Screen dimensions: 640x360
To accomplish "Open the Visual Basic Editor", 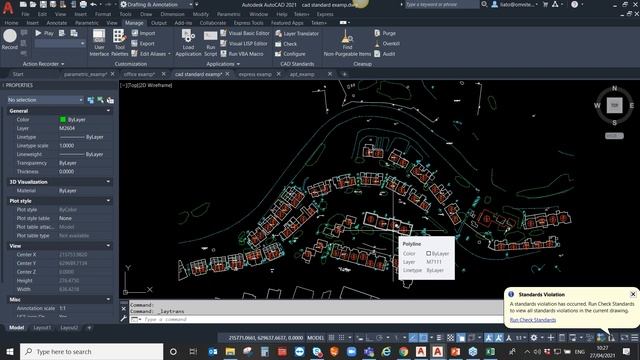I will [x=245, y=33].
